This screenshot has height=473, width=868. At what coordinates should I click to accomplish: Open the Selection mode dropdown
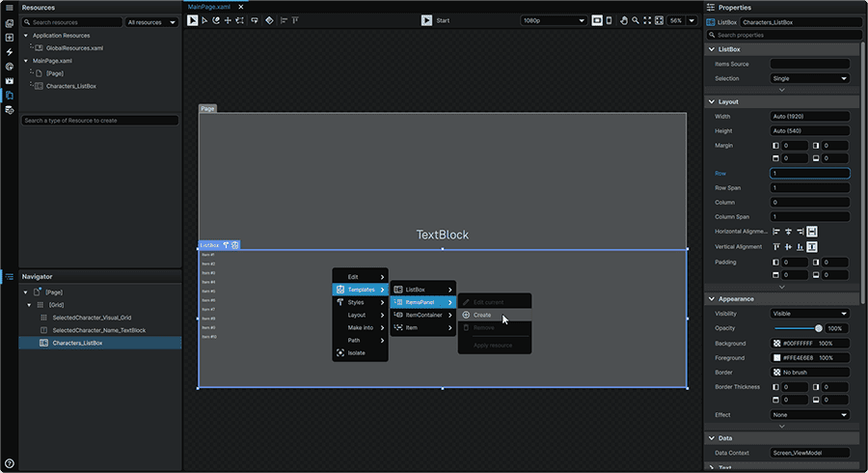(810, 78)
